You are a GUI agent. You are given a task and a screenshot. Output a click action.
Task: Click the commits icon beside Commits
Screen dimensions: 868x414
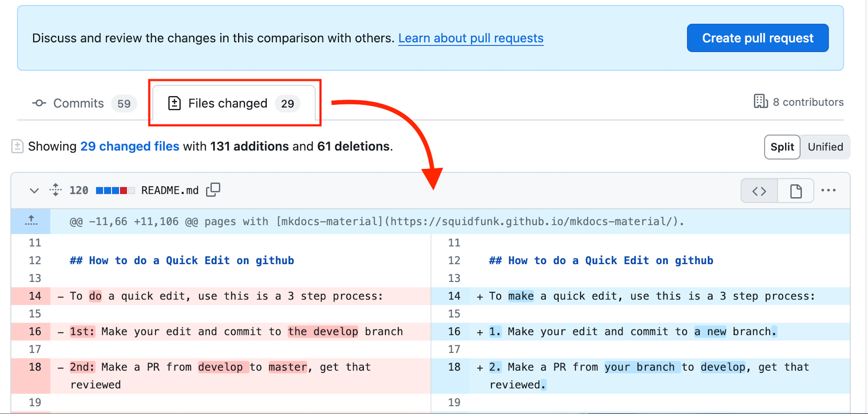[x=39, y=103]
